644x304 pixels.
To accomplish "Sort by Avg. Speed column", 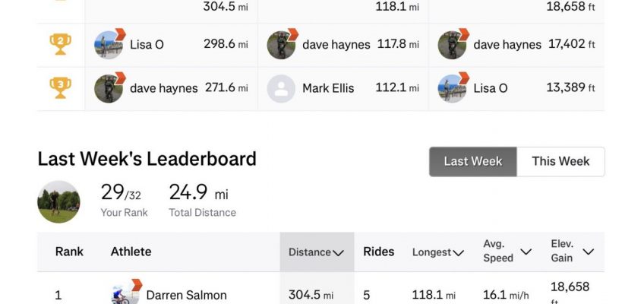I will click(507, 252).
